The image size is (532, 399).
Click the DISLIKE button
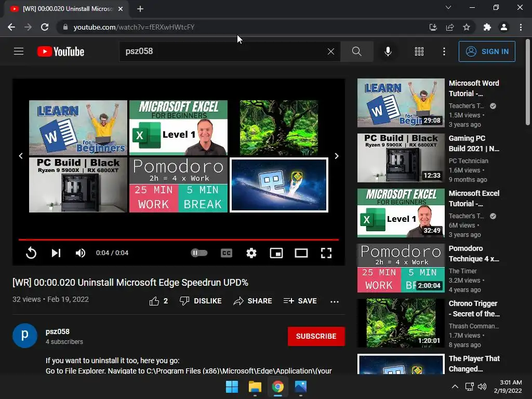(201, 301)
